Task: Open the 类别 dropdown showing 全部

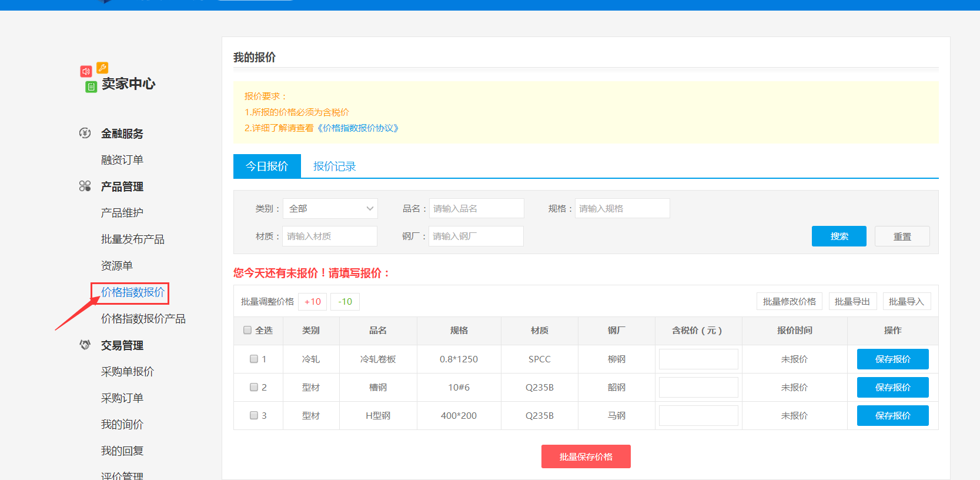Action: [330, 208]
